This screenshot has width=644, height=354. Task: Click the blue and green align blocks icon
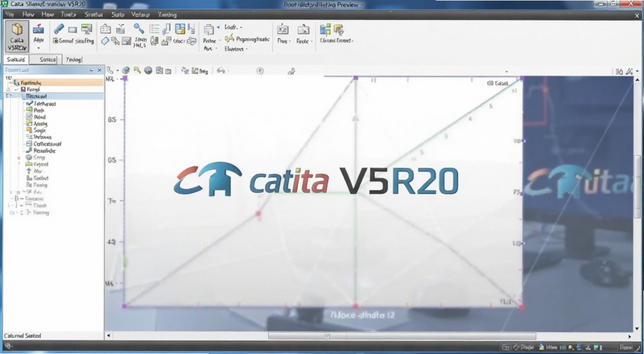pos(325,29)
